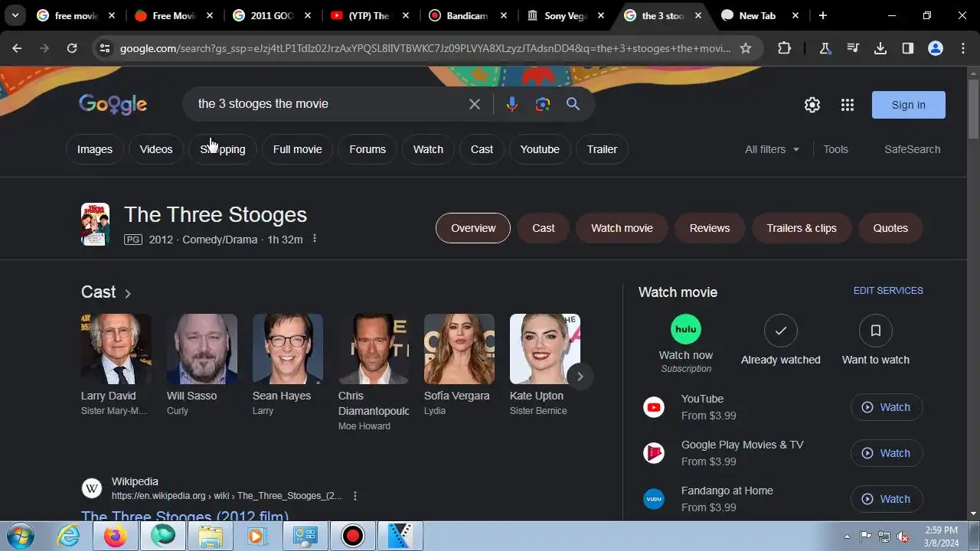The width and height of the screenshot is (980, 551).
Task: Start voice search with microphone
Action: [511, 104]
